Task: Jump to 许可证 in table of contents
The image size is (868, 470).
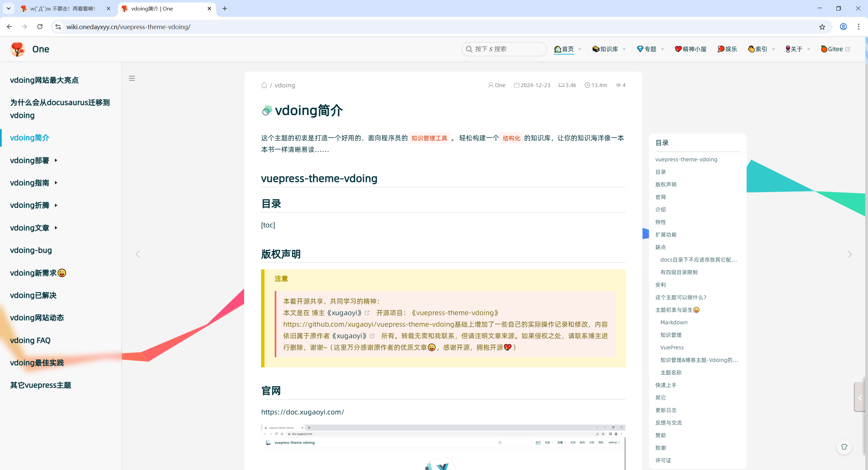Action: 663,460
